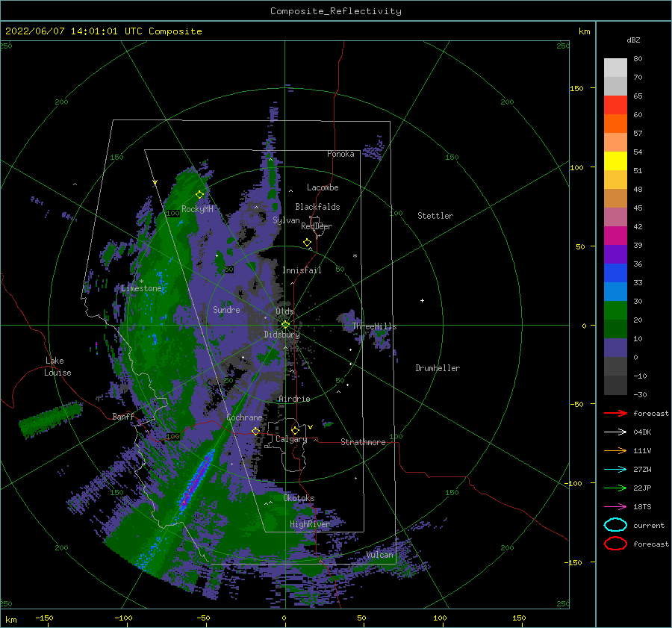The height and width of the screenshot is (628, 672).
Task: Click the current legend label
Action: (649, 526)
